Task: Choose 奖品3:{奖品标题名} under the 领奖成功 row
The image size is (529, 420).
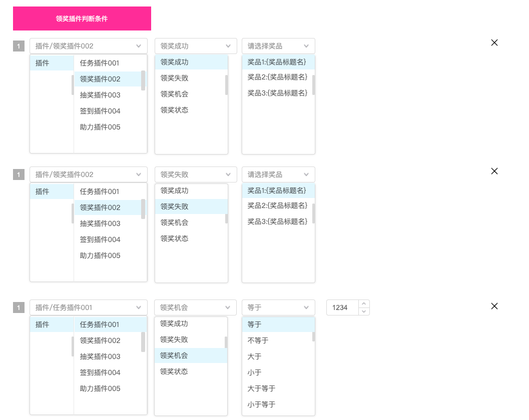Action: point(277,93)
